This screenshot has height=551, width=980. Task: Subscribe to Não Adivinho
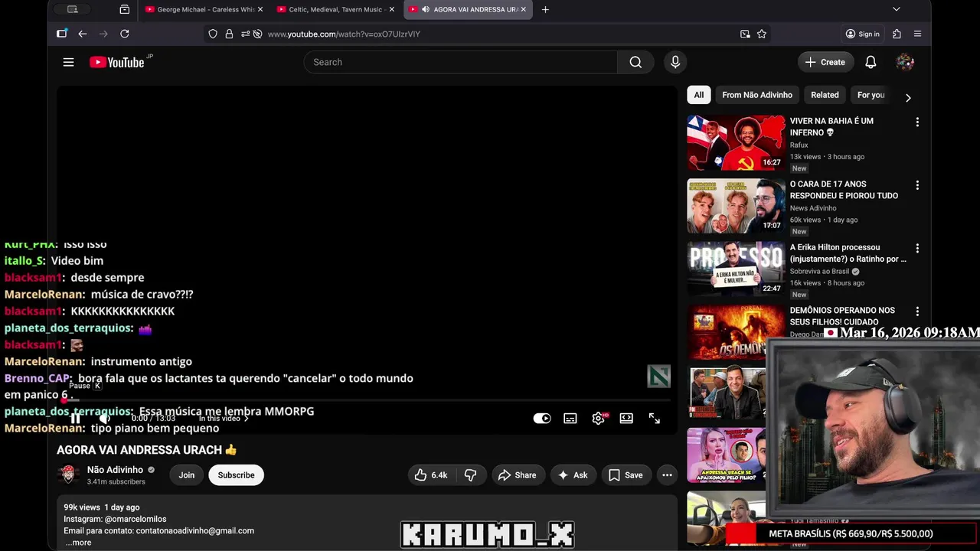coord(236,475)
